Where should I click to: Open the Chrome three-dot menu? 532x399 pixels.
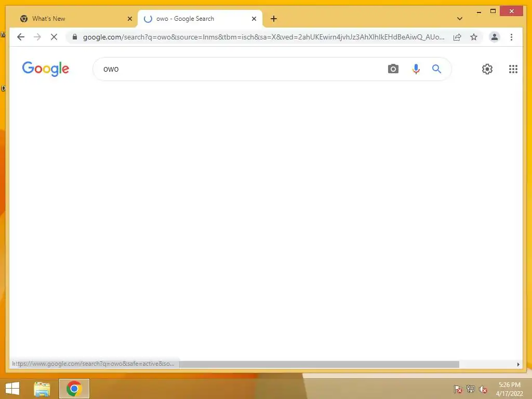[x=511, y=37]
